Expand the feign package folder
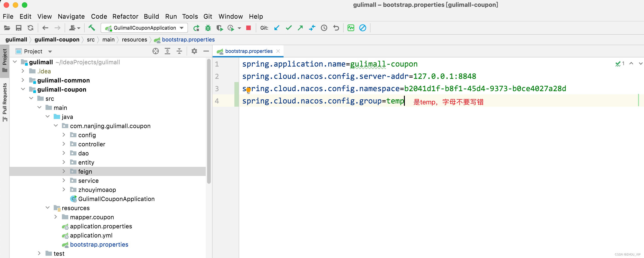 [x=64, y=171]
